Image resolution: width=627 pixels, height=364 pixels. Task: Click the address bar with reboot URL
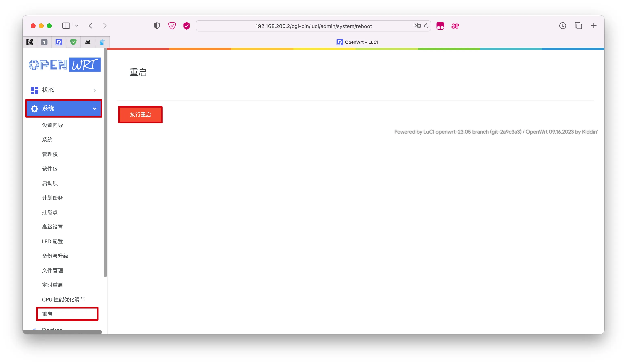313,26
